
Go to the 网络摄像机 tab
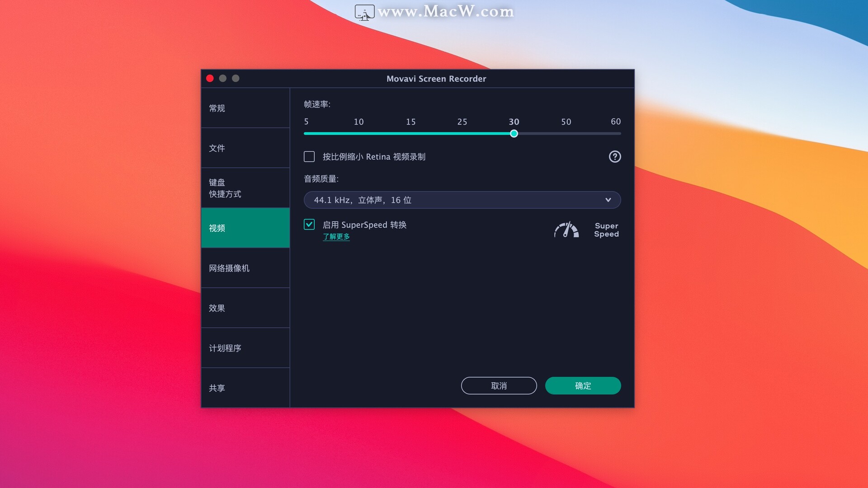tap(245, 268)
